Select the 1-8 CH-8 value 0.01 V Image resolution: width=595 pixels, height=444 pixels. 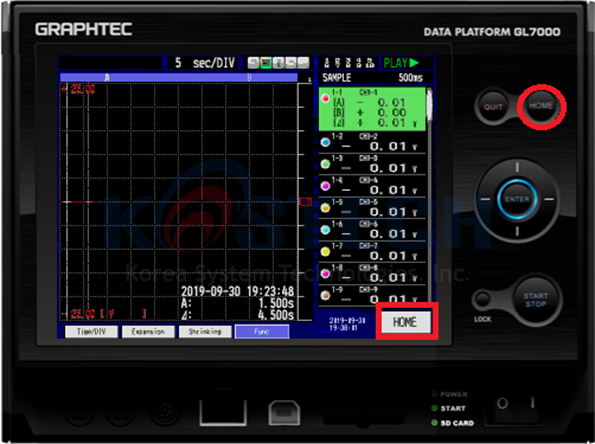394,278
